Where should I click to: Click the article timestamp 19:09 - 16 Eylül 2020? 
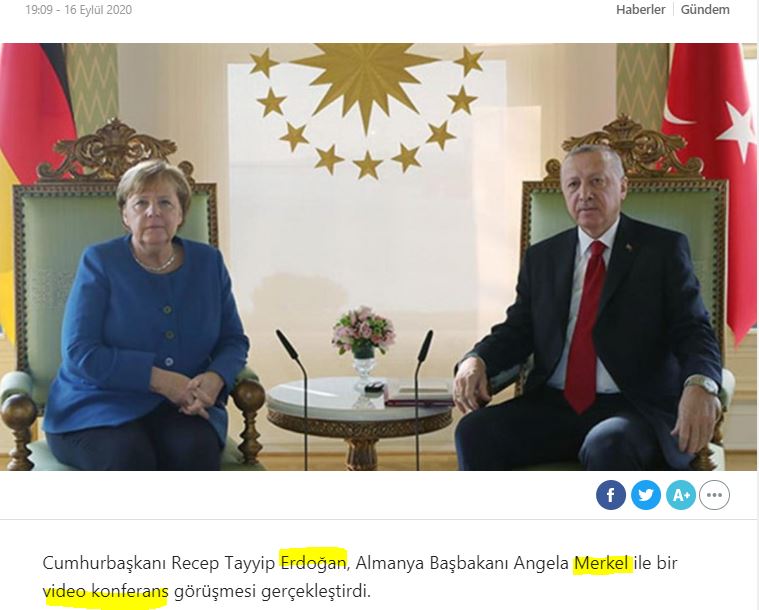pos(78,10)
